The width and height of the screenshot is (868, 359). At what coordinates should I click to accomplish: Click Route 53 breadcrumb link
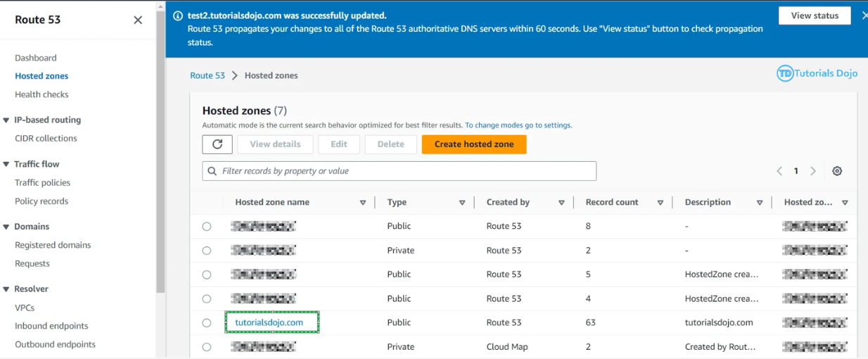click(208, 76)
